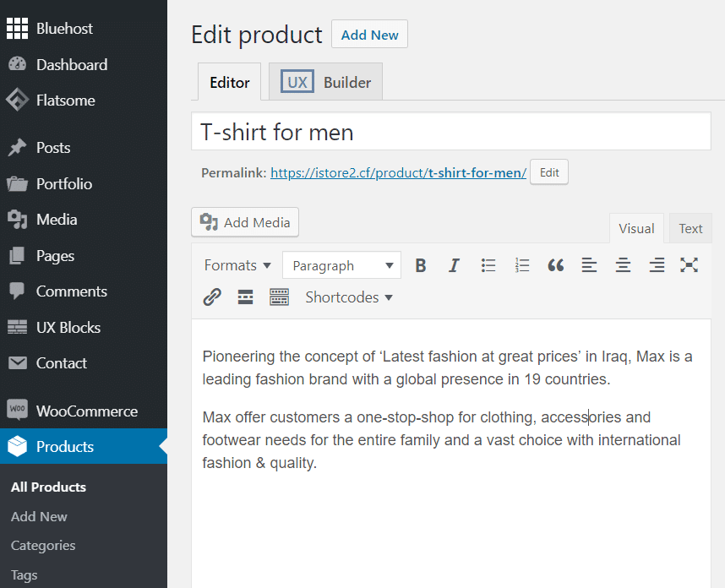Click Edit button next to permalink
The image size is (725, 588).
point(549,172)
